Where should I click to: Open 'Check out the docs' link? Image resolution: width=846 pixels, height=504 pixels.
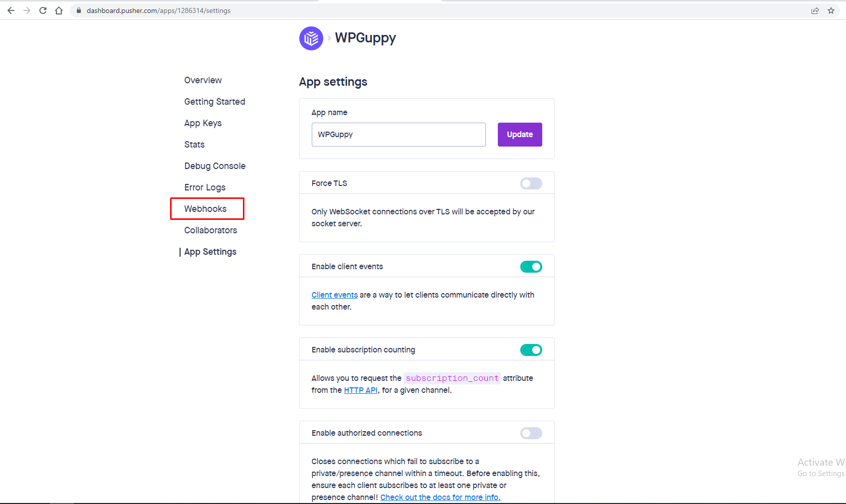click(440, 498)
